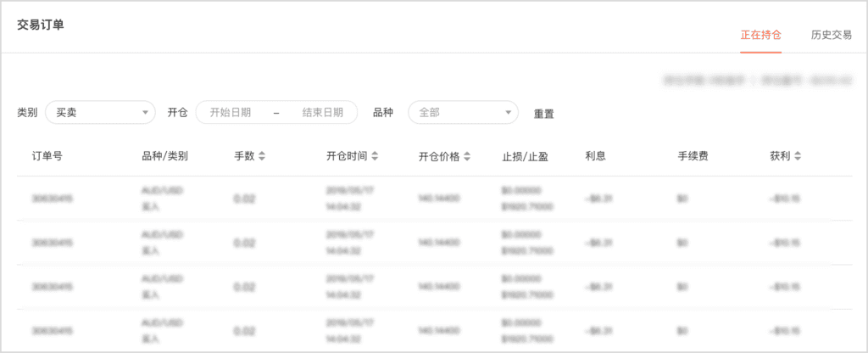Click the 利息 column header
The height and width of the screenshot is (353, 868).
595,156
